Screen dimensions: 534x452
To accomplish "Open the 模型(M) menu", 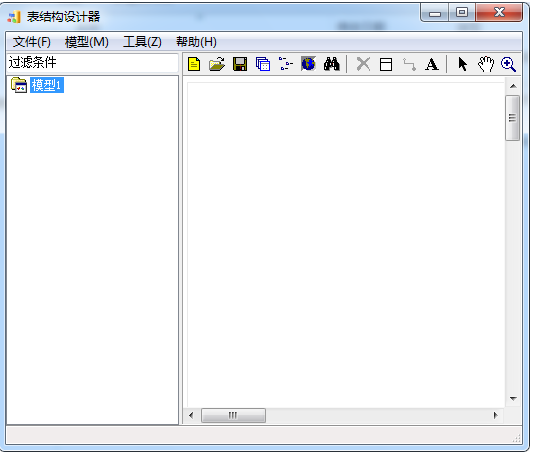I will coord(87,42).
